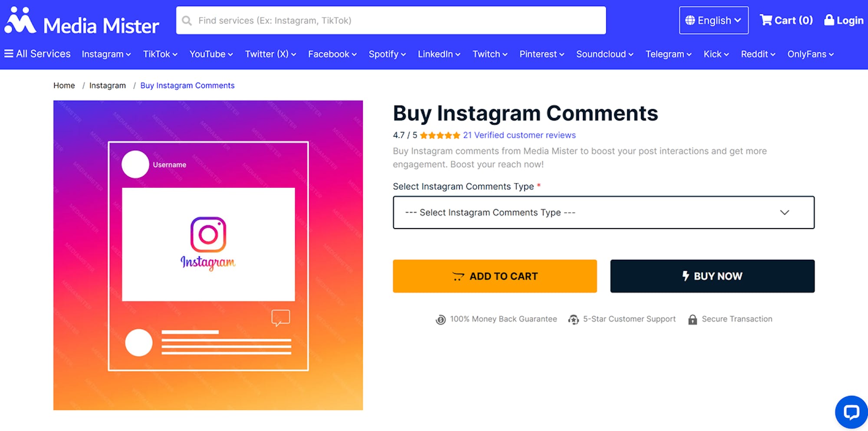Click the star rating stars

point(439,135)
